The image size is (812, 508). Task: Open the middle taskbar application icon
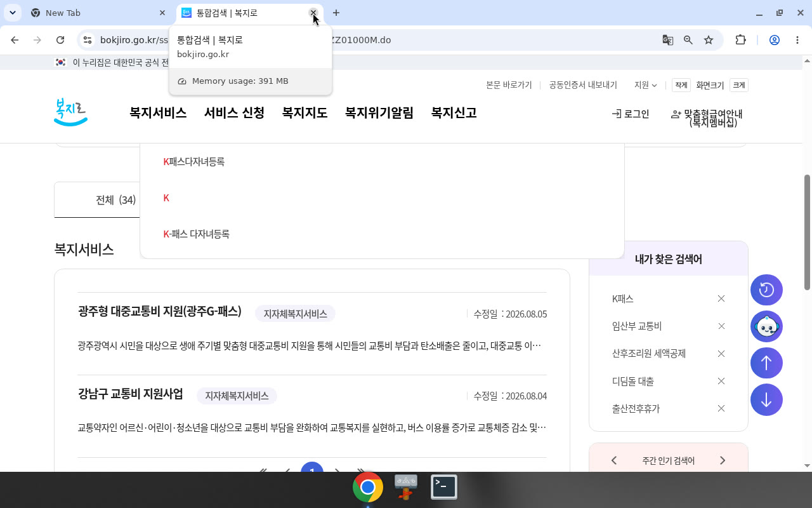click(x=406, y=487)
